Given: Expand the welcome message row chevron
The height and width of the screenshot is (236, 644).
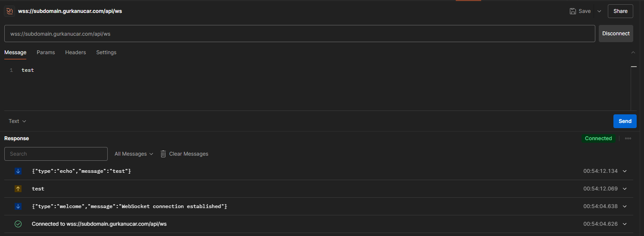Looking at the screenshot, I should point(625,206).
